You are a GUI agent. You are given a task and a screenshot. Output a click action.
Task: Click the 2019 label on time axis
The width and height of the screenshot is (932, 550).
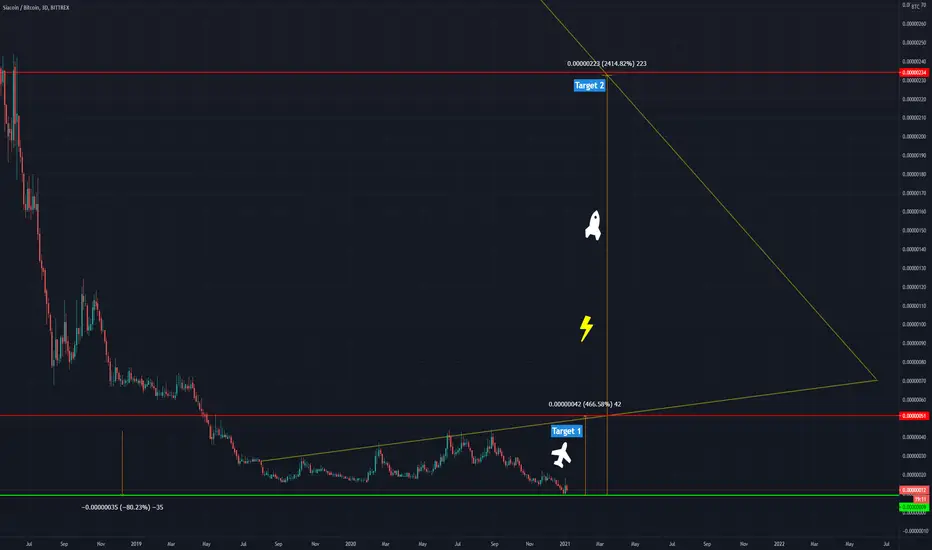pos(136,543)
